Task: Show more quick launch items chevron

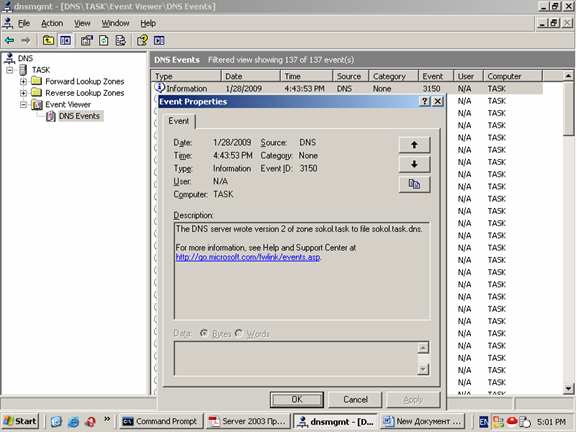Action: [107, 419]
